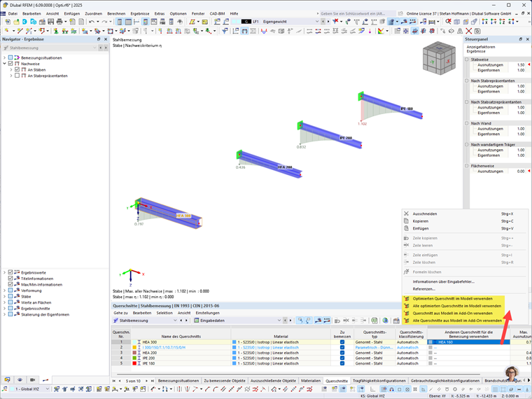The image size is (532, 399).
Task: Expand the An Stäben tree node
Action: (x=11, y=69)
